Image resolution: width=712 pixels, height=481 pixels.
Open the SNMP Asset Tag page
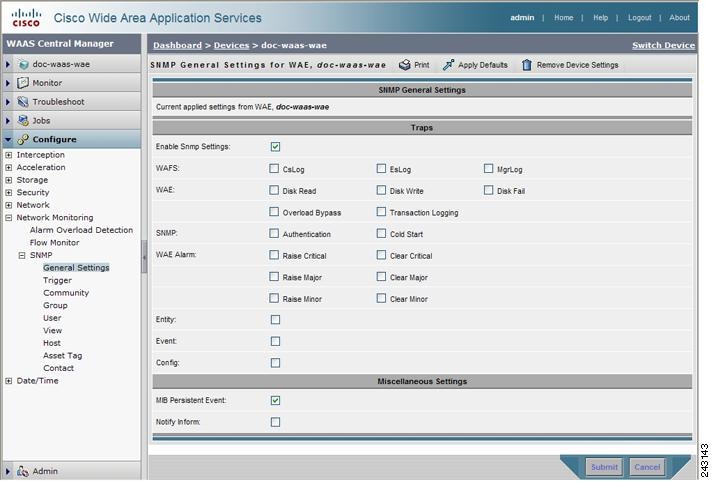point(63,356)
